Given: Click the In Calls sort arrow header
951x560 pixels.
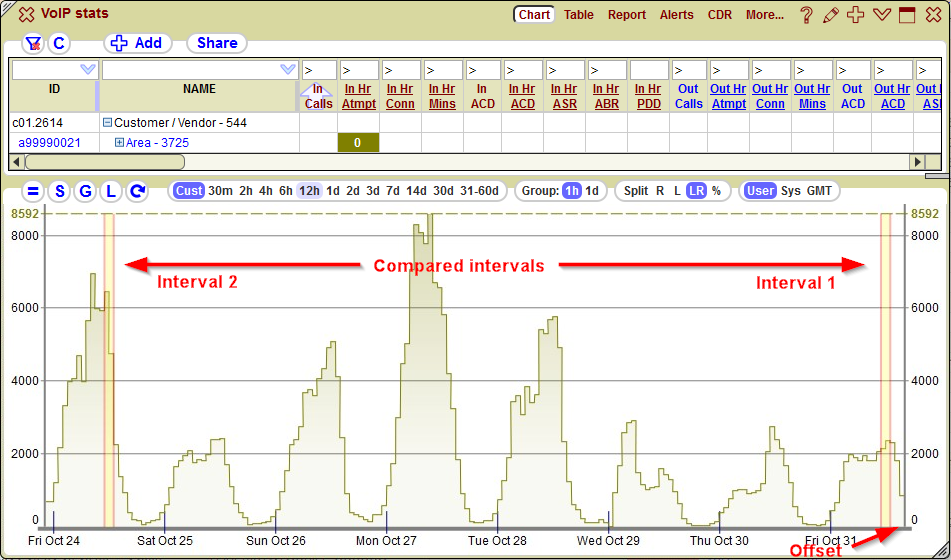Looking at the screenshot, I should (x=318, y=96).
